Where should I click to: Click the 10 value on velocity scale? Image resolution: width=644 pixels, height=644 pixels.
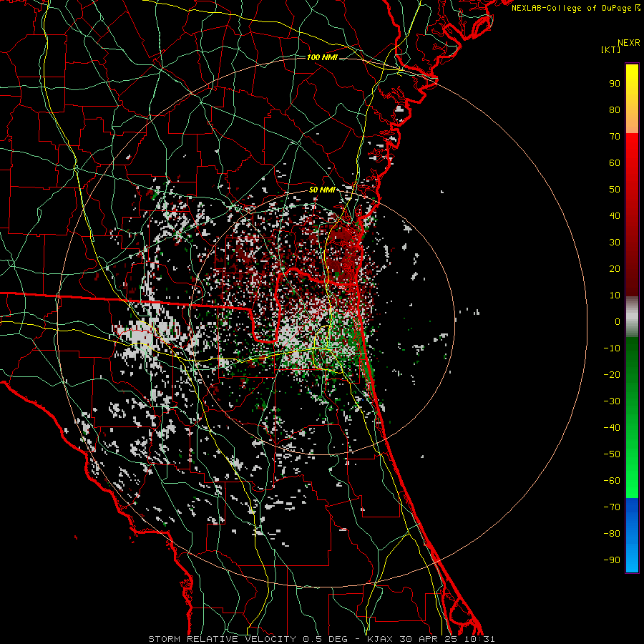pos(615,296)
